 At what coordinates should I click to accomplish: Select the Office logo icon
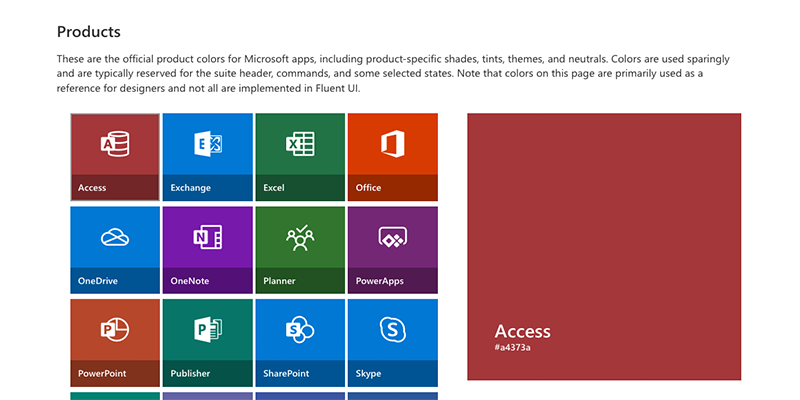(393, 144)
